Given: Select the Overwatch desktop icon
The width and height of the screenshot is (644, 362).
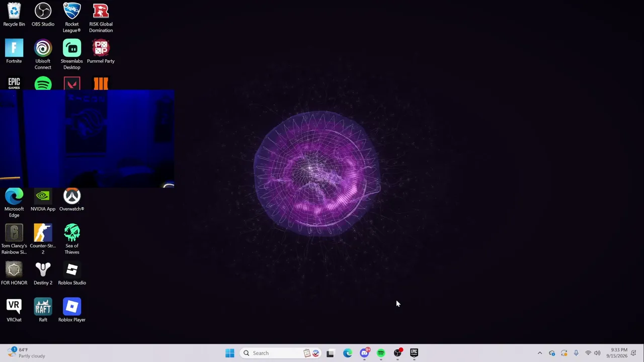Looking at the screenshot, I should click(72, 200).
